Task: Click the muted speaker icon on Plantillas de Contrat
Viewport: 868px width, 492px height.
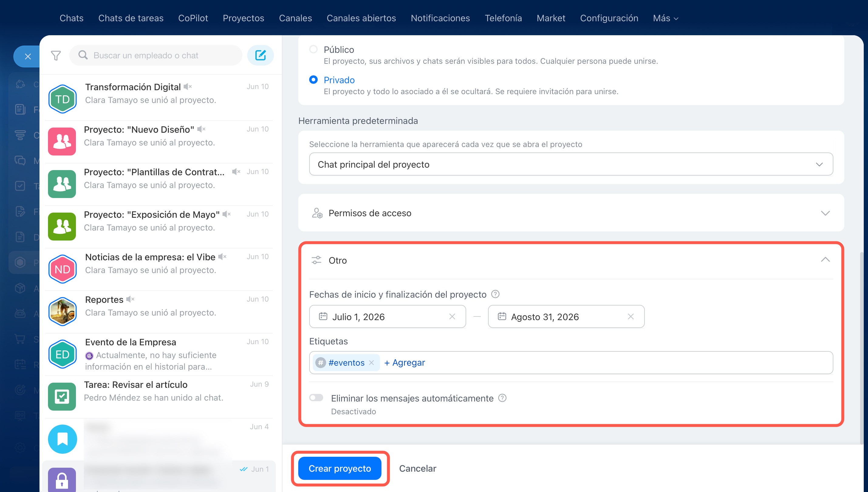Action: click(236, 172)
